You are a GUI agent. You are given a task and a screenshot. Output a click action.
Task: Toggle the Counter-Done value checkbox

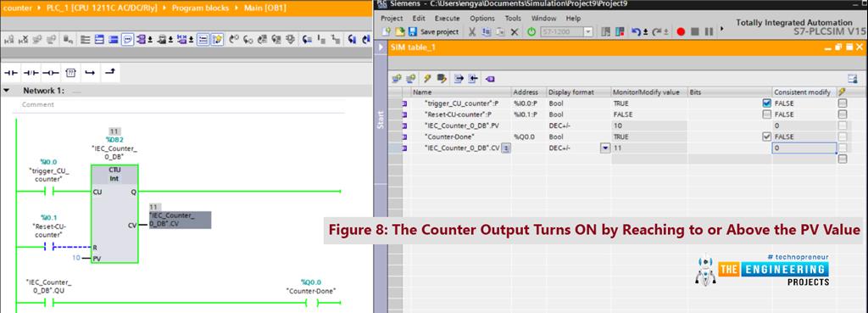[766, 137]
